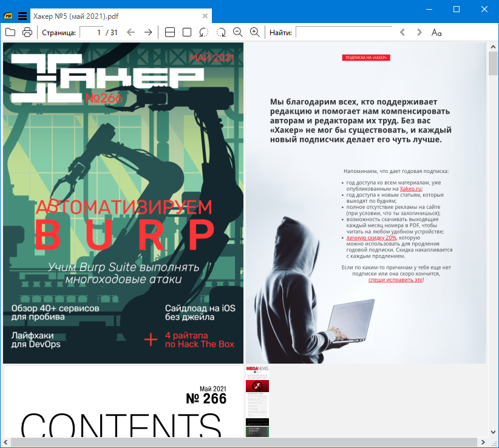Zoom out with the magnifier minus icon

coord(238,32)
